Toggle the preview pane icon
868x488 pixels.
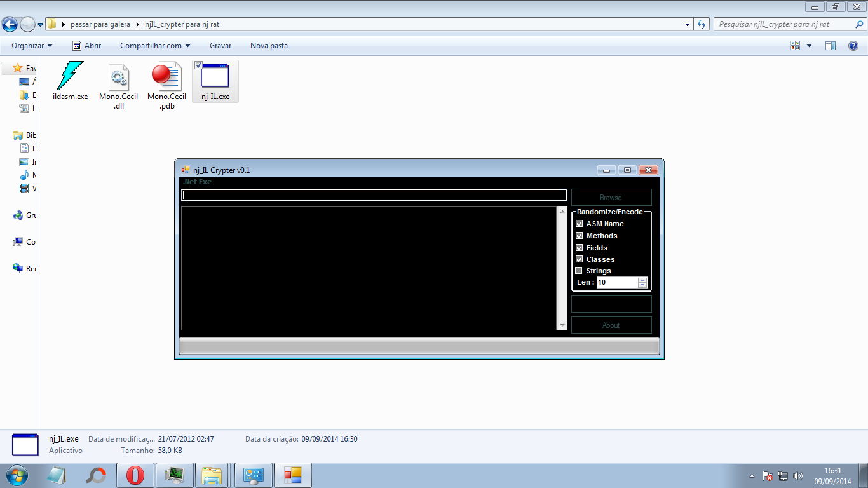[x=831, y=46]
